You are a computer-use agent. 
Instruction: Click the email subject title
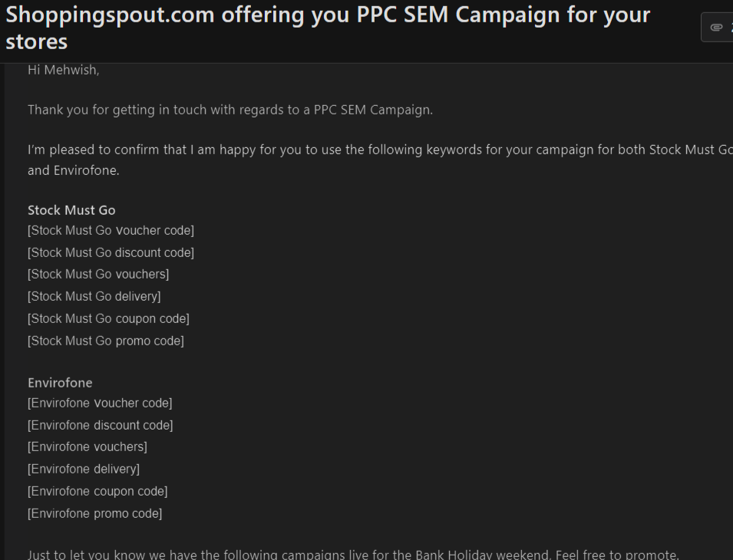tap(328, 28)
